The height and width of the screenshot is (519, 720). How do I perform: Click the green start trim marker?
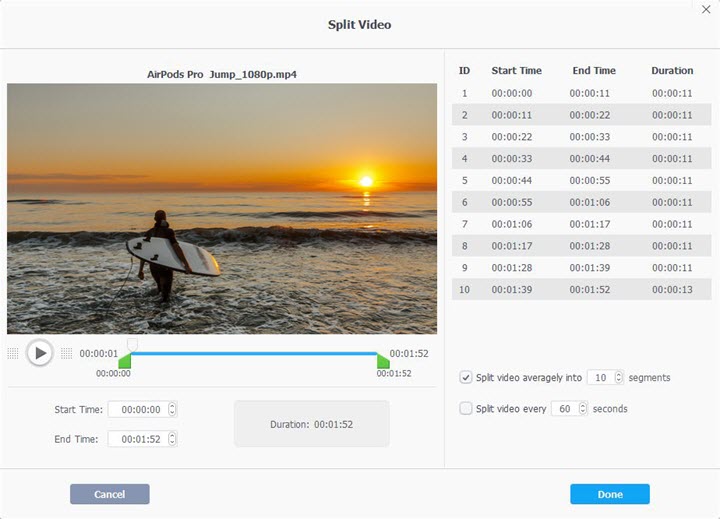click(x=125, y=361)
